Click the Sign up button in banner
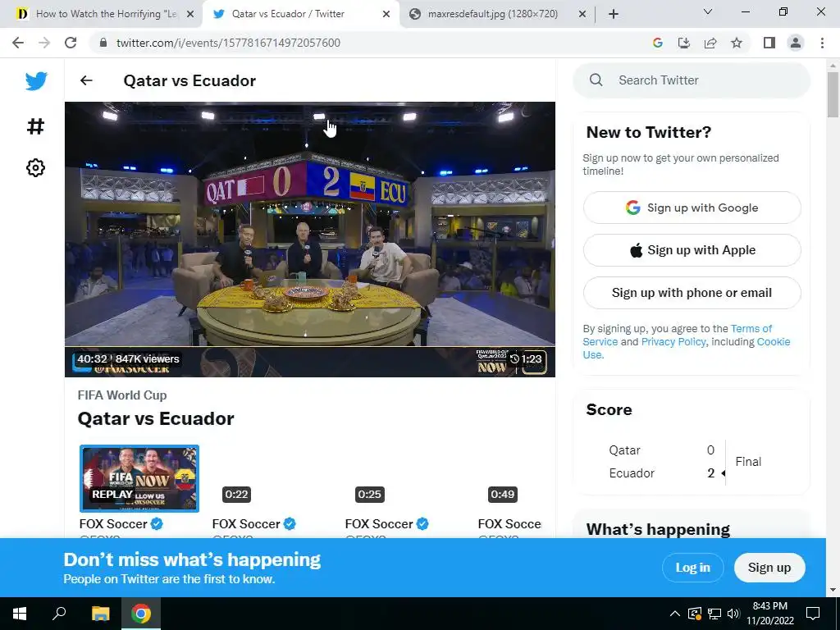The image size is (840, 630). tap(769, 568)
